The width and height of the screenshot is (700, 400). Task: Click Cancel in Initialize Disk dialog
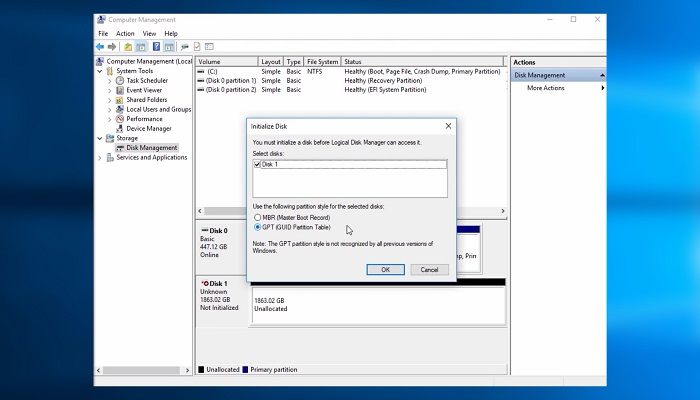coord(429,269)
